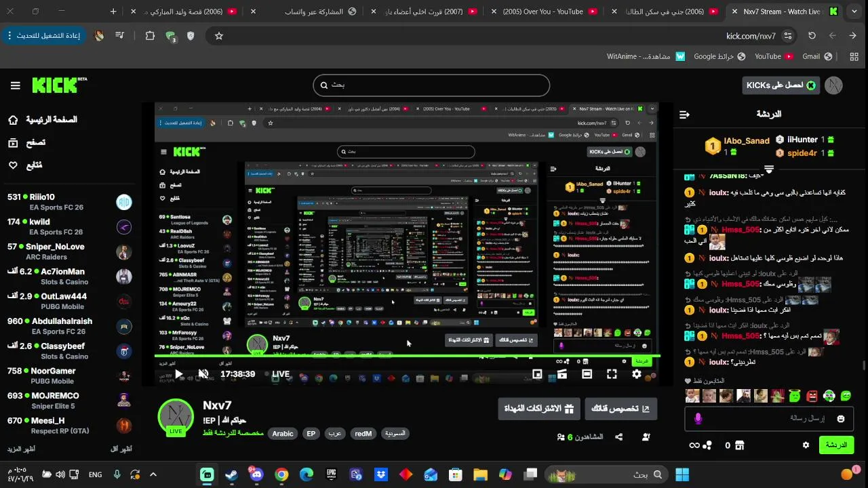
Task: Click the follow user icon under the video
Action: 646,437
